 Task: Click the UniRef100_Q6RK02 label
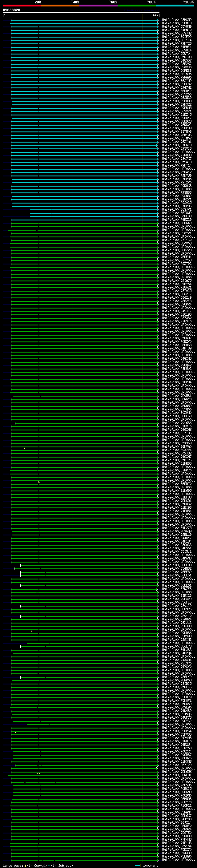[177, 125]
